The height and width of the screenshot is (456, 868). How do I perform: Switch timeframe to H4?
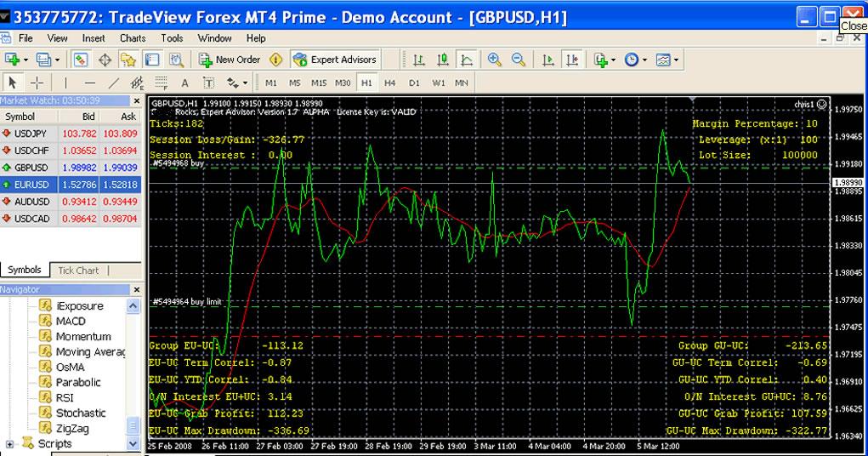(x=389, y=83)
